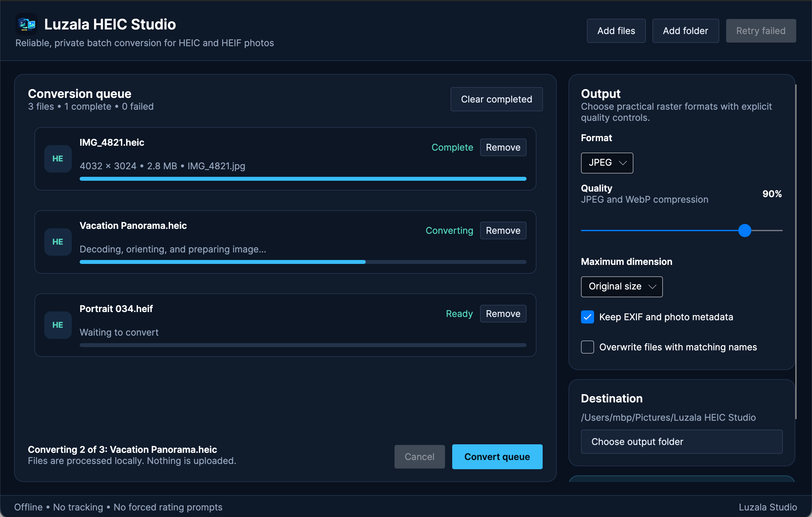Viewport: 812px width, 517px height.
Task: Click 'Offline • No tracking • No forced rating prompts' footer
Action: coord(118,508)
